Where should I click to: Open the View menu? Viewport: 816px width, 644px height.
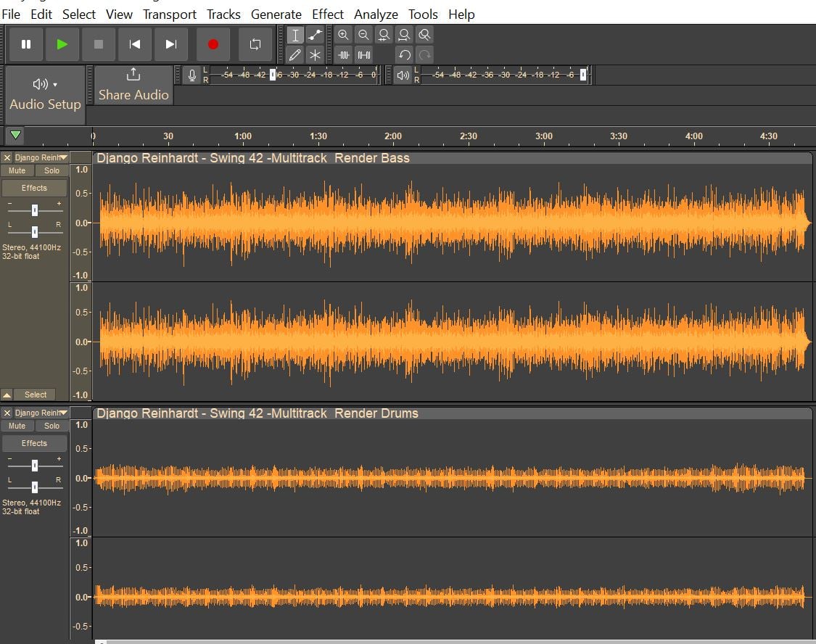(x=119, y=14)
